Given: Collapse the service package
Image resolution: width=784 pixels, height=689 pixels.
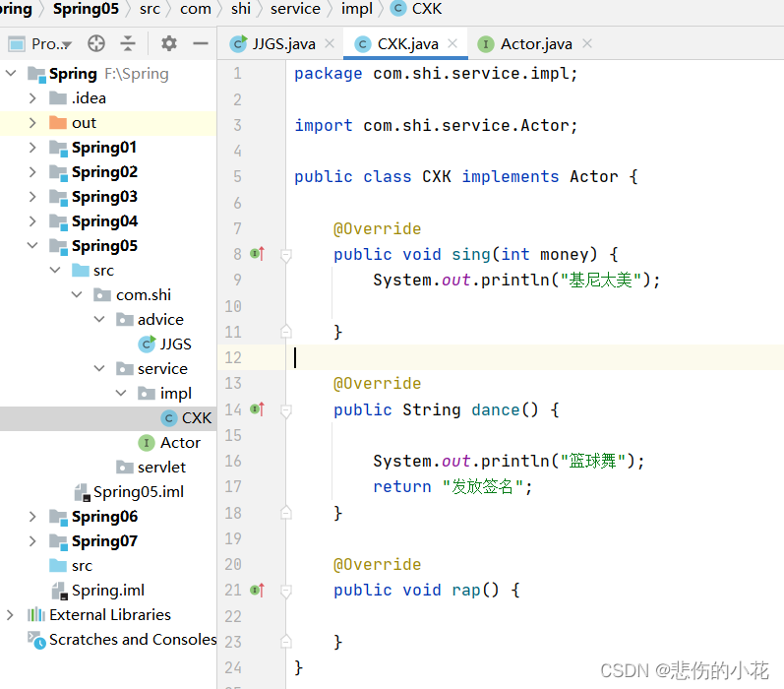Looking at the screenshot, I should 99,368.
